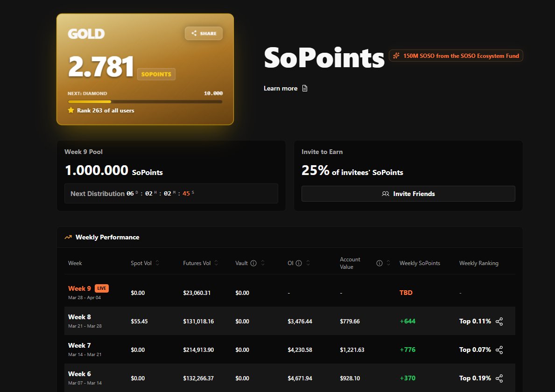
Task: Open the 150M SOSO Ecosystem Fund badge
Action: [456, 56]
